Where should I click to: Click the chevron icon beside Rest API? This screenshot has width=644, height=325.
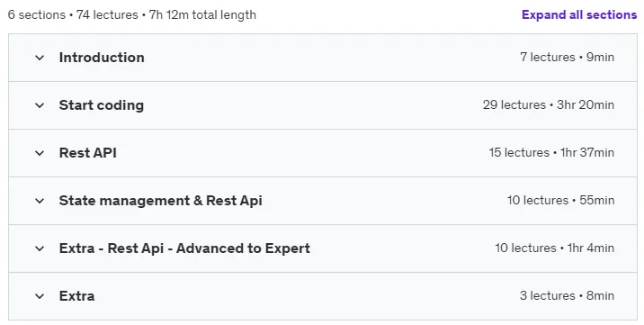(x=40, y=153)
